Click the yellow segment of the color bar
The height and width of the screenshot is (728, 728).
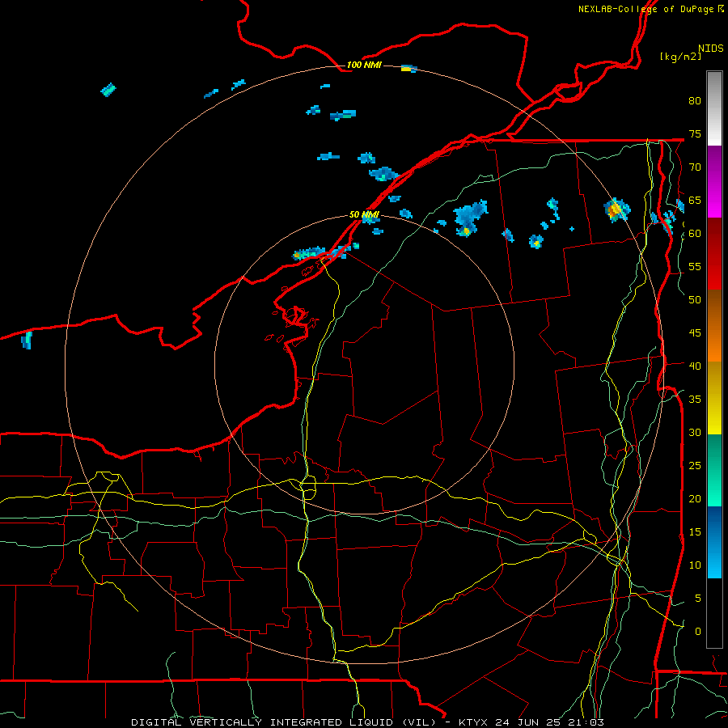714,398
